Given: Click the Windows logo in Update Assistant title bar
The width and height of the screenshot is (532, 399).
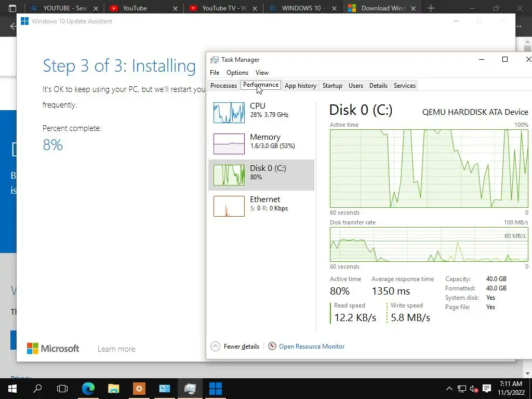Looking at the screenshot, I should (x=24, y=21).
